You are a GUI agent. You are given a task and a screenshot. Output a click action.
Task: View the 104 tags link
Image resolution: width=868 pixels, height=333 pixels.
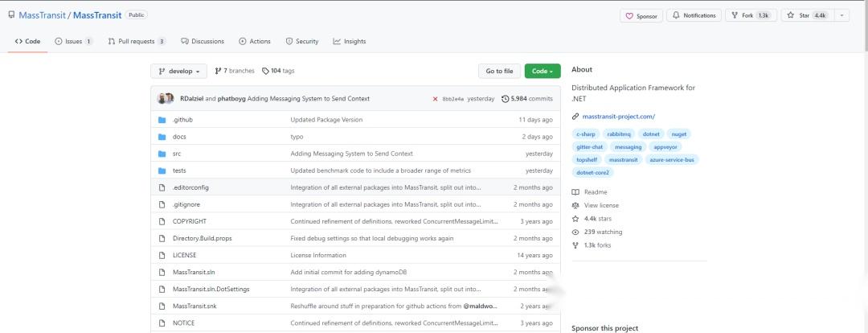tap(278, 71)
